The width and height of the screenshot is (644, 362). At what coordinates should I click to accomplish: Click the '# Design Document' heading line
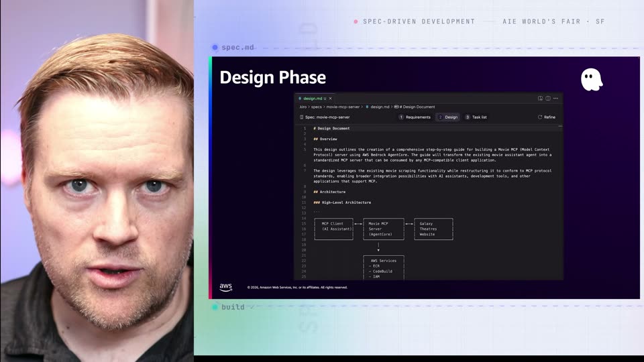pyautogui.click(x=331, y=129)
